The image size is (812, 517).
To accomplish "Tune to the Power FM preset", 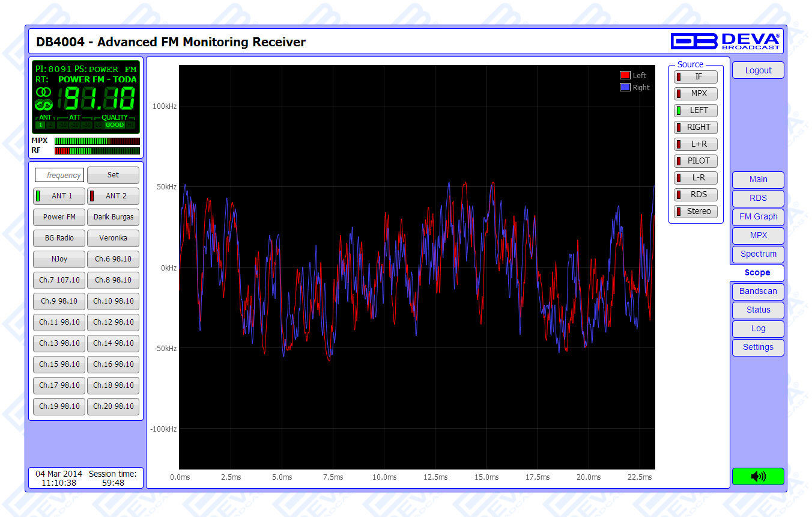I will (59, 217).
